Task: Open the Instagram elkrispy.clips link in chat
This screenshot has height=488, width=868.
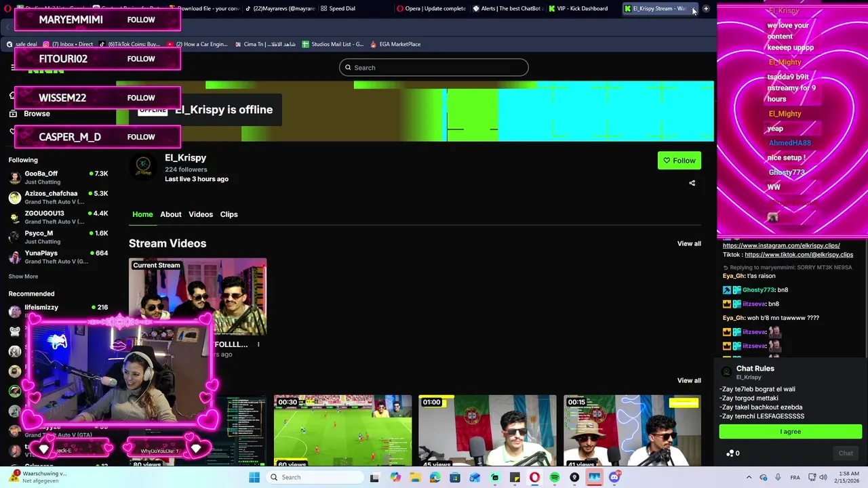Action: (781, 245)
